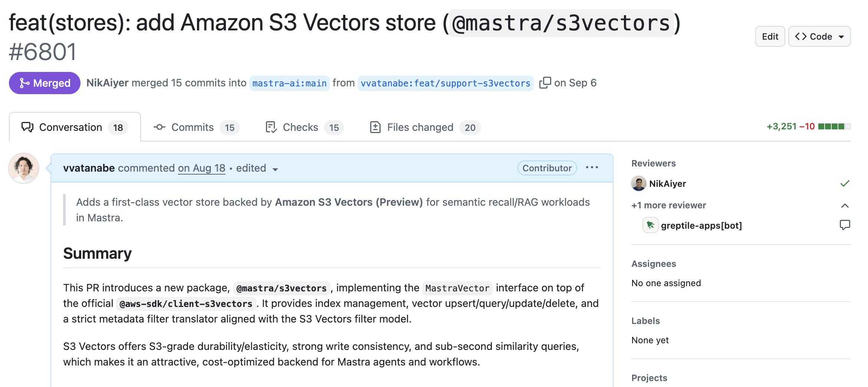Open the mastra-ai:main base branch link
Screen dimensions: 868x387
pos(289,83)
